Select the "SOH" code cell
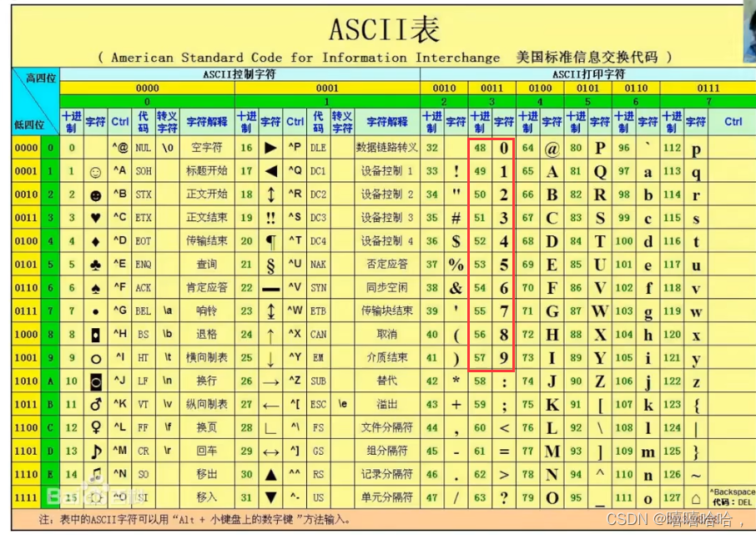756x535 pixels. click(144, 171)
